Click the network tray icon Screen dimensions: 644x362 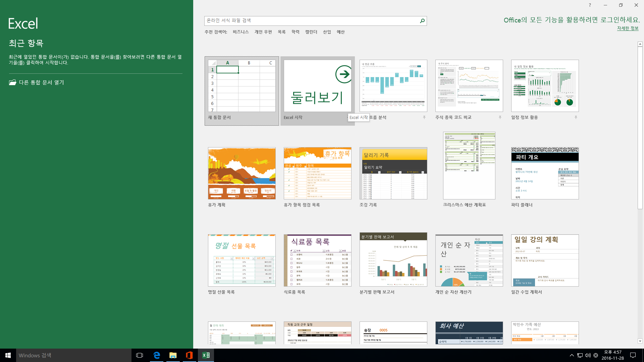(x=580, y=355)
